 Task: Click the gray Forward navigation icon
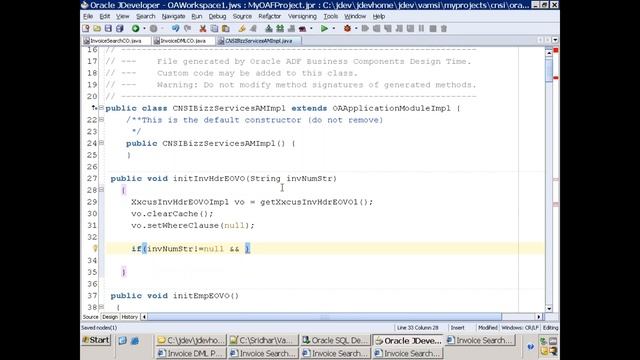click(x=153, y=29)
